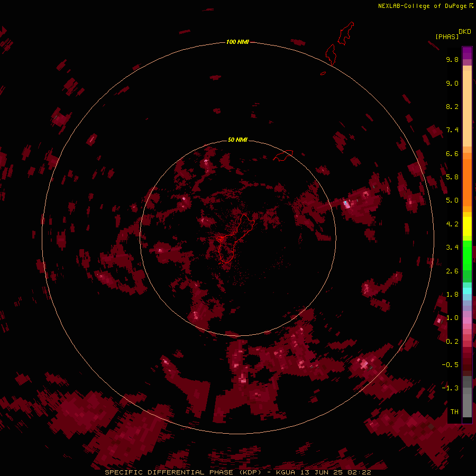Click the TH label at the scale bottom
The width and height of the screenshot is (476, 476).
pyautogui.click(x=454, y=412)
